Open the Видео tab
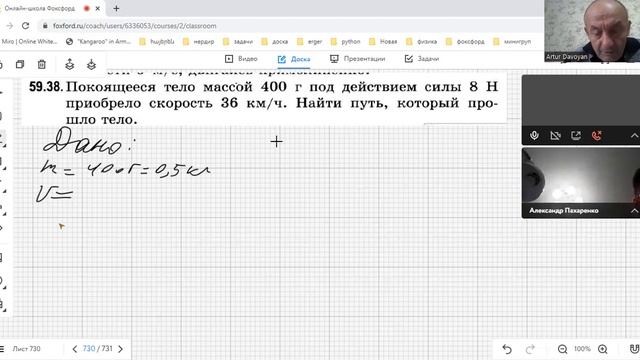 tap(241, 59)
